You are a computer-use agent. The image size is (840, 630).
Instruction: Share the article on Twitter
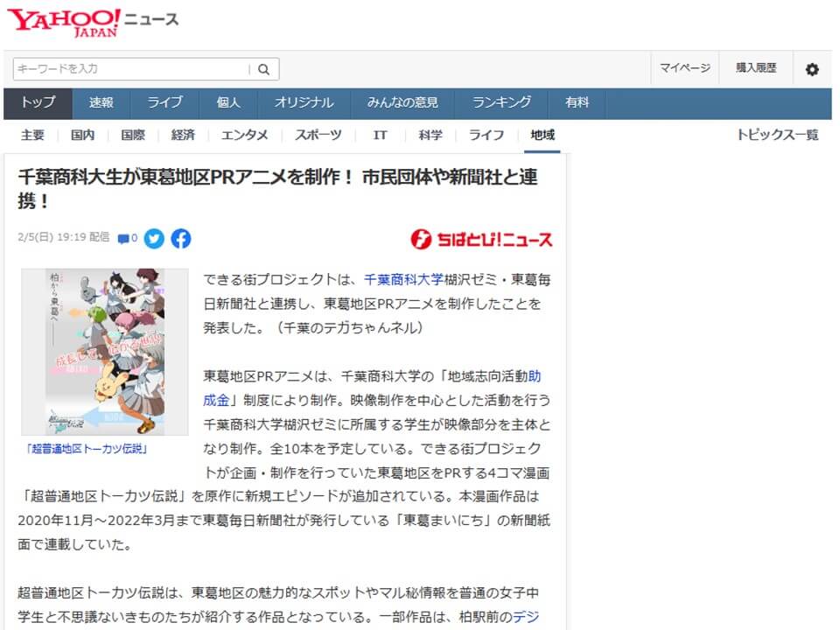(x=154, y=238)
